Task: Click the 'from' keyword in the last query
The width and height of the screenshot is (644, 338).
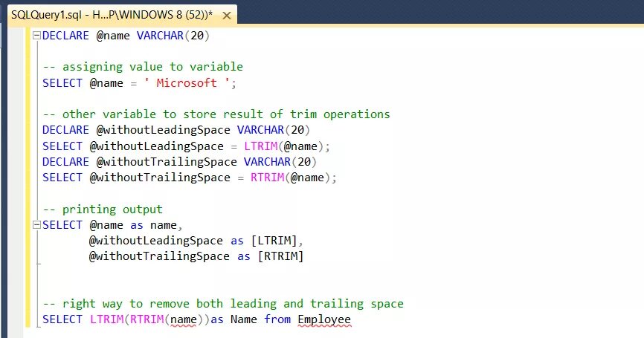Action: click(277, 319)
